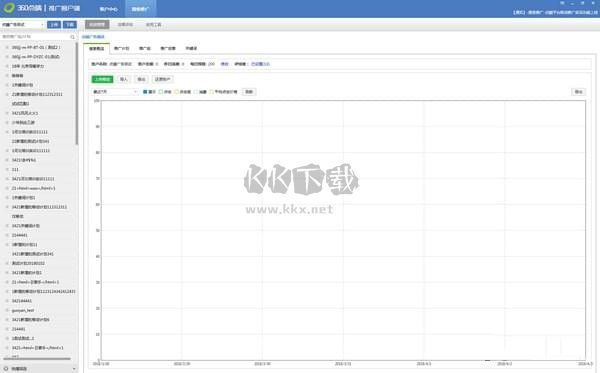Click the sidebar vertical scrollbar
The height and width of the screenshot is (373, 600).
click(77, 94)
